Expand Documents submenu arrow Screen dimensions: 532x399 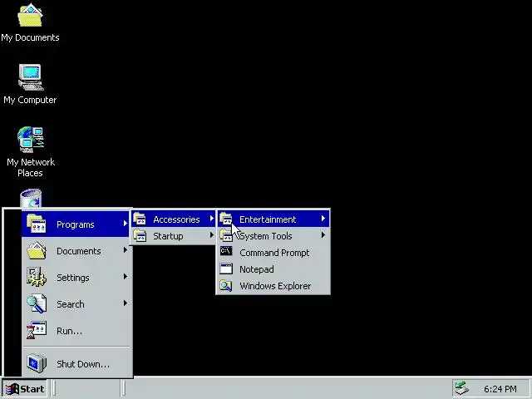(x=126, y=250)
